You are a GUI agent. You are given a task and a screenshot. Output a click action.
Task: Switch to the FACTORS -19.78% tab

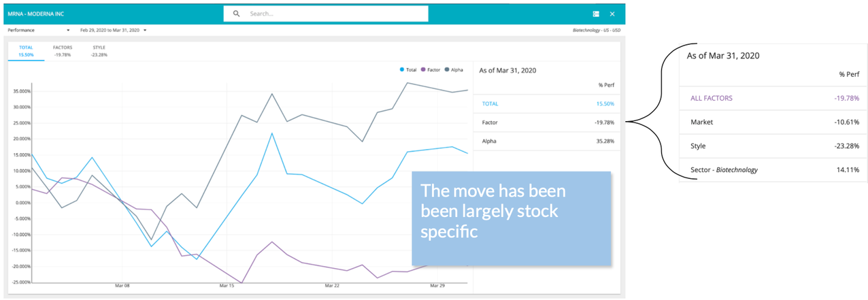[x=63, y=51]
